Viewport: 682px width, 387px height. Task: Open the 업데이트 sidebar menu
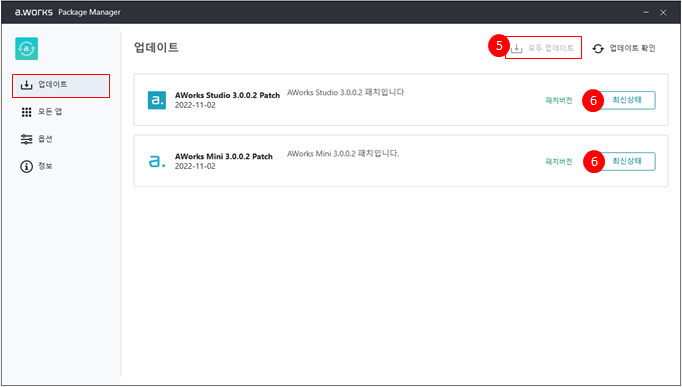click(61, 86)
